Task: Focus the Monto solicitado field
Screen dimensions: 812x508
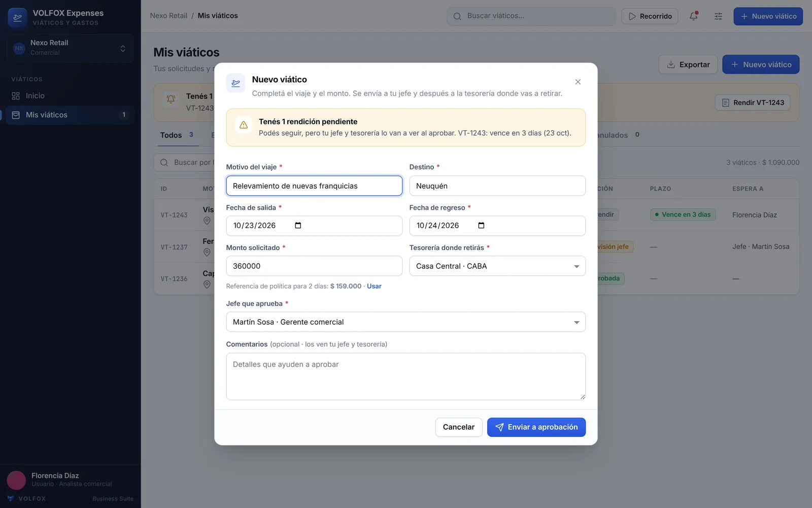Action: [314, 266]
